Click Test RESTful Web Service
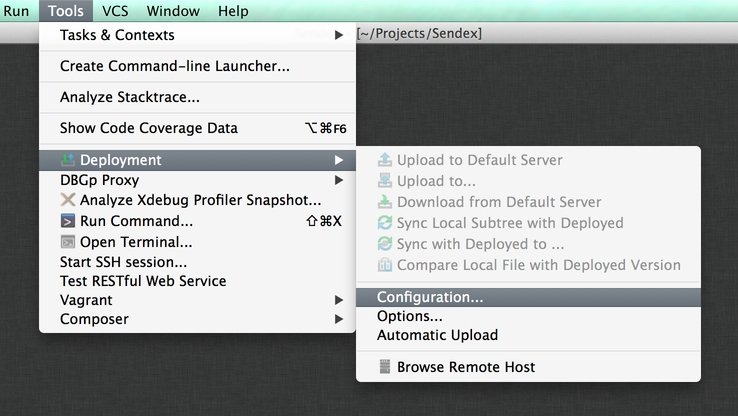 pos(143,281)
